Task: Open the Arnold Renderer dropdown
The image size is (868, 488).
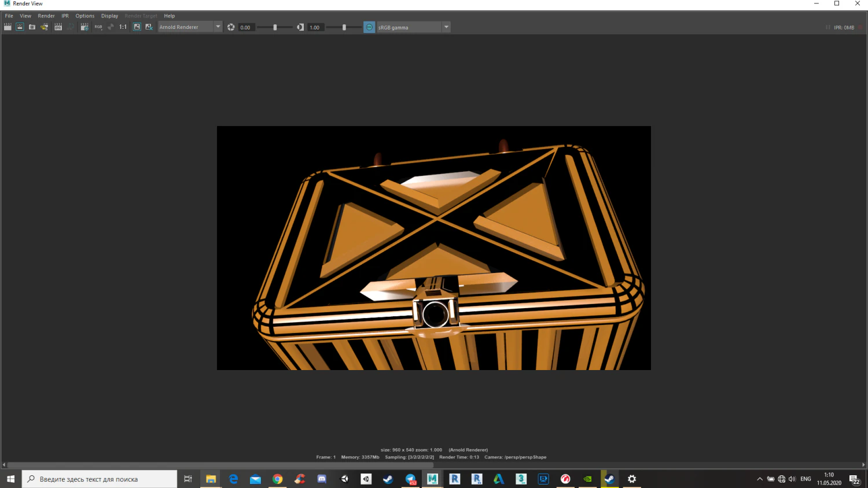Action: 190,27
